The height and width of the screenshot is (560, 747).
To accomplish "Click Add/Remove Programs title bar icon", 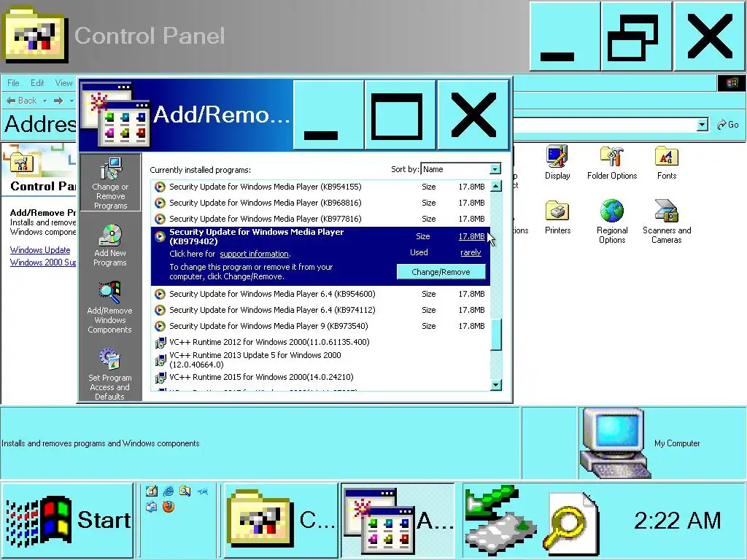I will [115, 114].
